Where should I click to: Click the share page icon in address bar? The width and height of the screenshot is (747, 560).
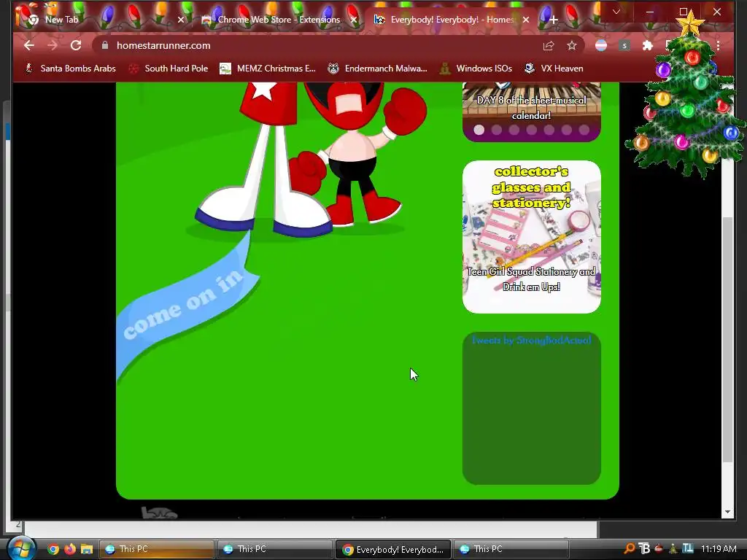pyautogui.click(x=549, y=46)
